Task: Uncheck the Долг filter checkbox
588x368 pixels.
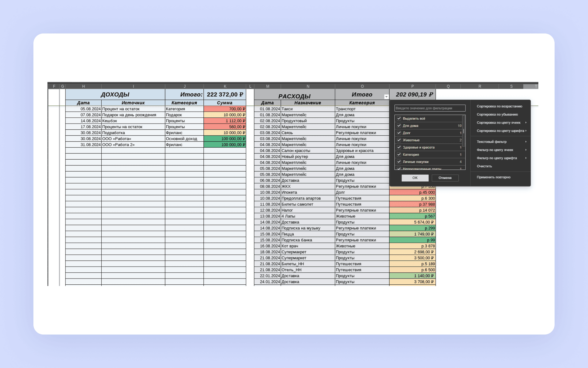Action: click(399, 133)
